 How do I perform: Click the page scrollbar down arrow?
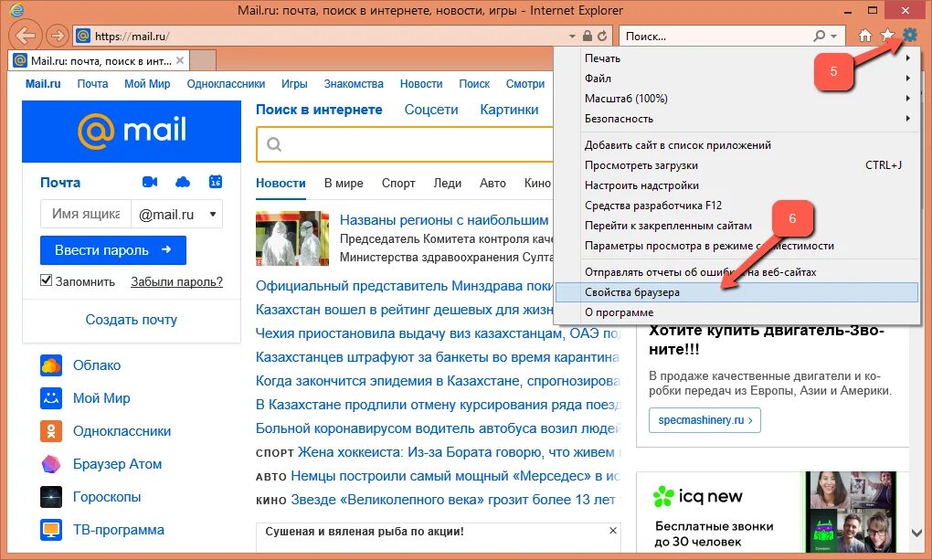click(917, 533)
